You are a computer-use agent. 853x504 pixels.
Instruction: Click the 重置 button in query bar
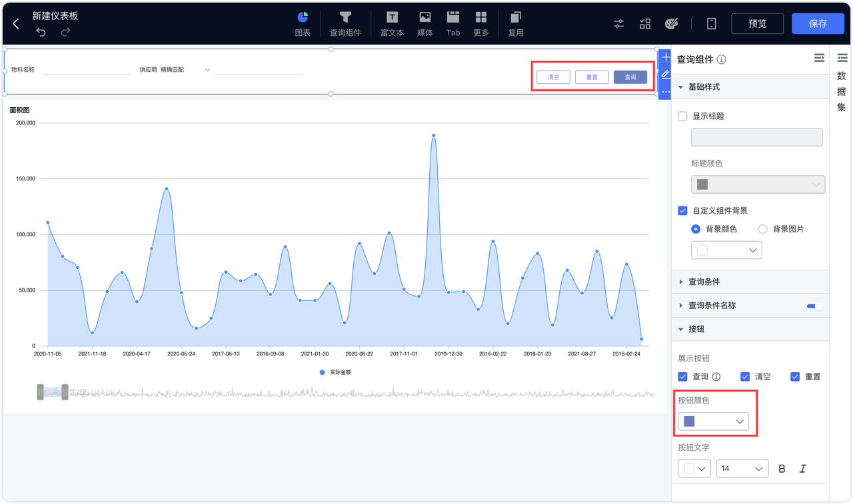(x=592, y=77)
